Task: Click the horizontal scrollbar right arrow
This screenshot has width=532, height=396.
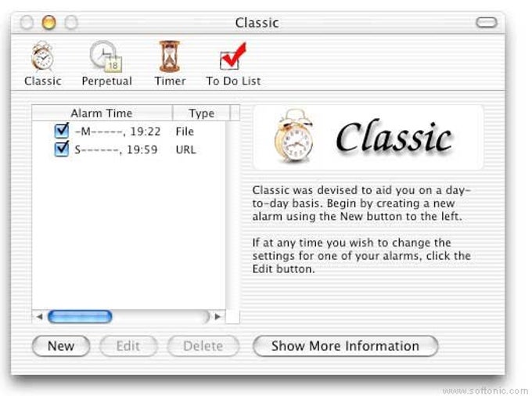Action: (217, 317)
